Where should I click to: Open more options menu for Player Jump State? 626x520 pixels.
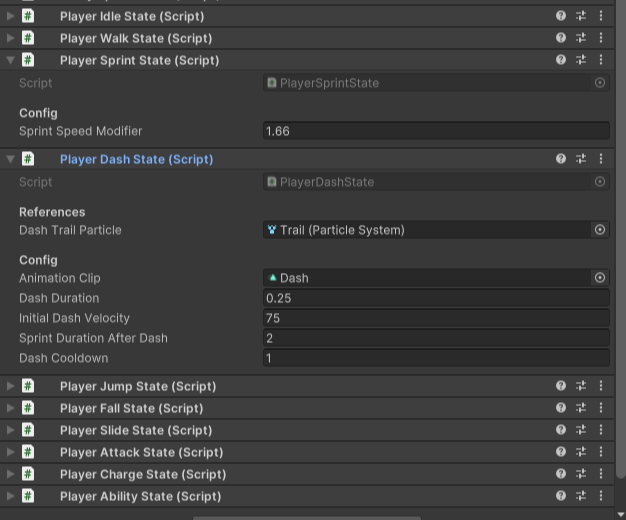(x=601, y=385)
